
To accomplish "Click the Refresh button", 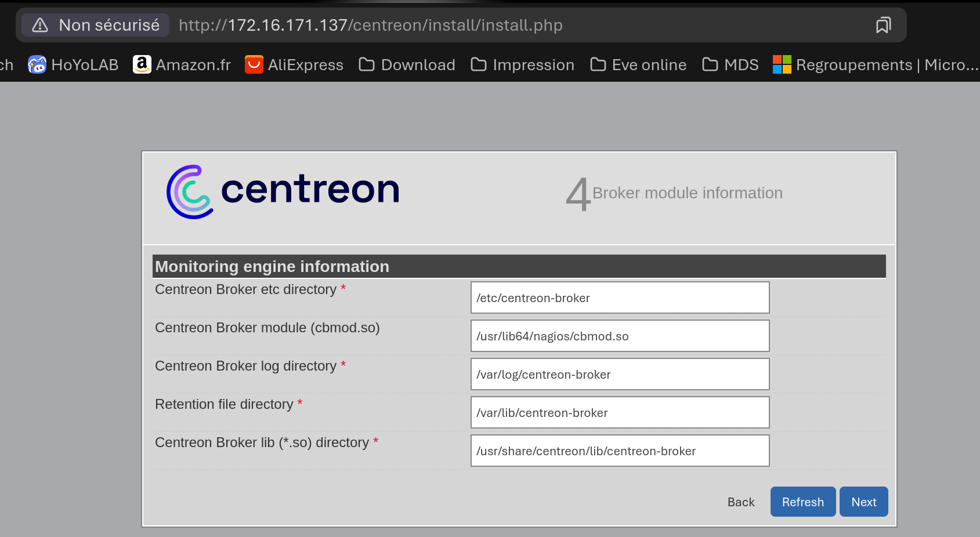I will 803,502.
